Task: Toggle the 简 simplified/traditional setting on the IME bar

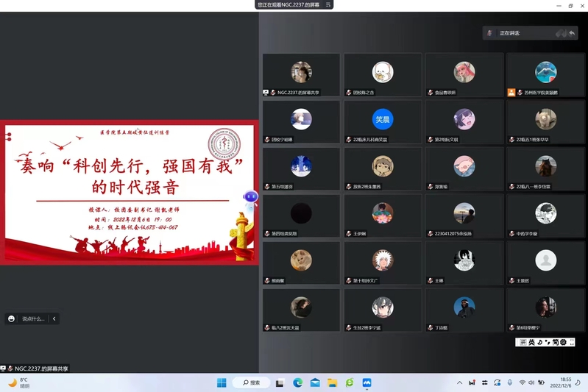Action: click(556, 343)
